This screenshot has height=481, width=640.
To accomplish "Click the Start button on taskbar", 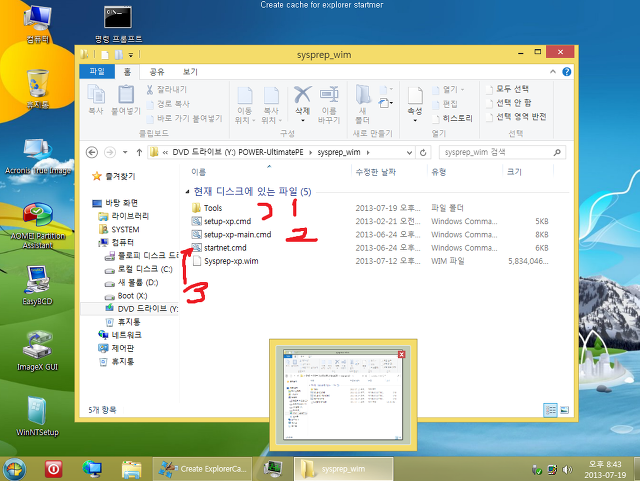I will 14,469.
